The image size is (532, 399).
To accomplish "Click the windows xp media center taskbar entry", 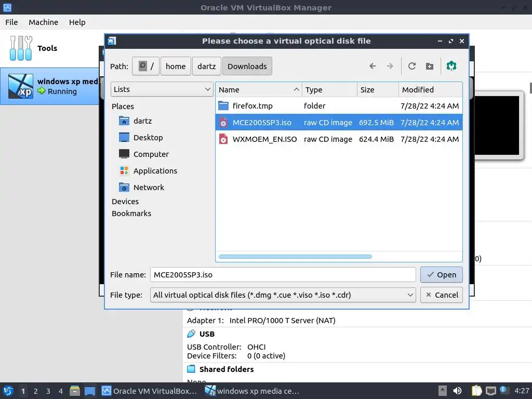I will click(x=252, y=391).
